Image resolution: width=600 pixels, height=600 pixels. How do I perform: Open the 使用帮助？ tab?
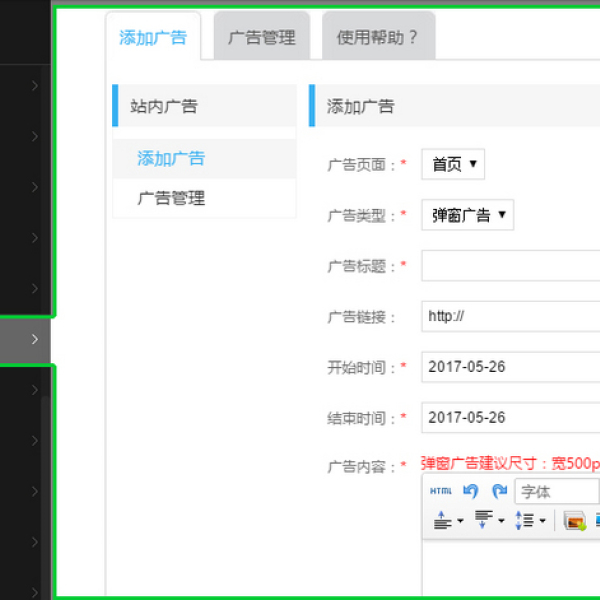378,38
